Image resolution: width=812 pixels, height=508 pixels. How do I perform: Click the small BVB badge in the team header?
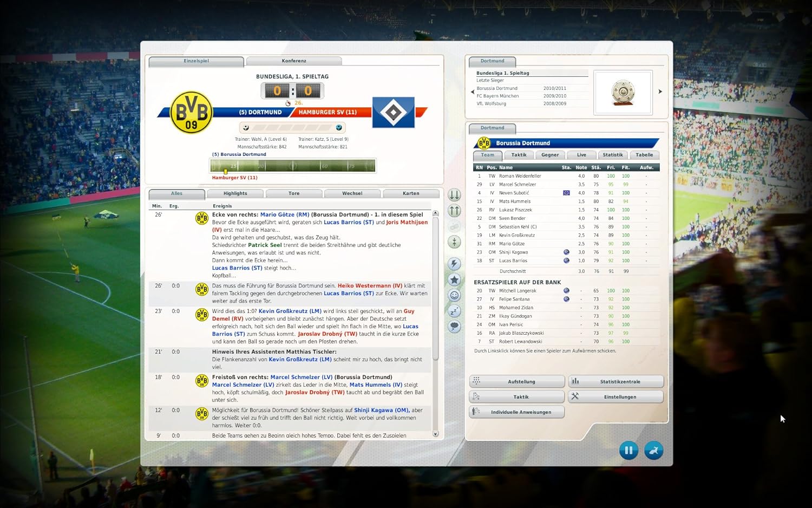[x=483, y=143]
